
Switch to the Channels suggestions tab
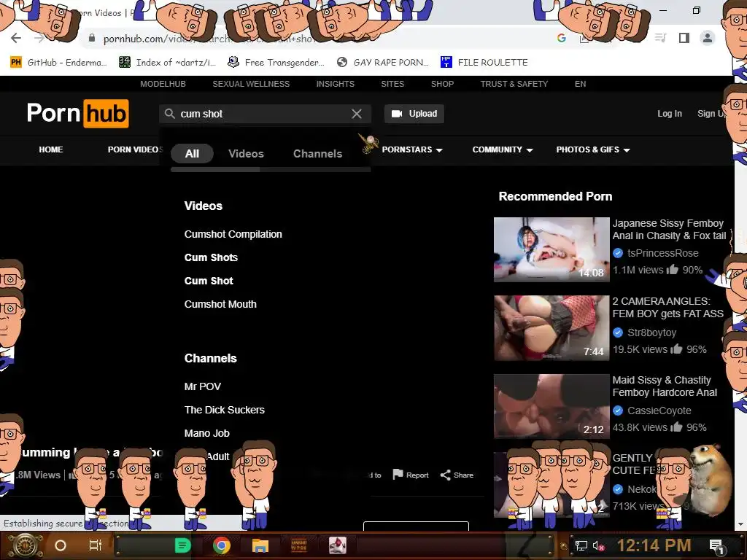pos(318,153)
